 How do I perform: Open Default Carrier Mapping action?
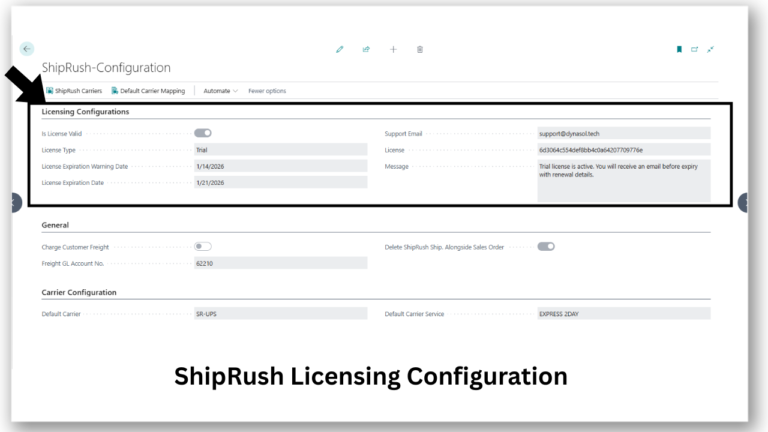click(148, 91)
